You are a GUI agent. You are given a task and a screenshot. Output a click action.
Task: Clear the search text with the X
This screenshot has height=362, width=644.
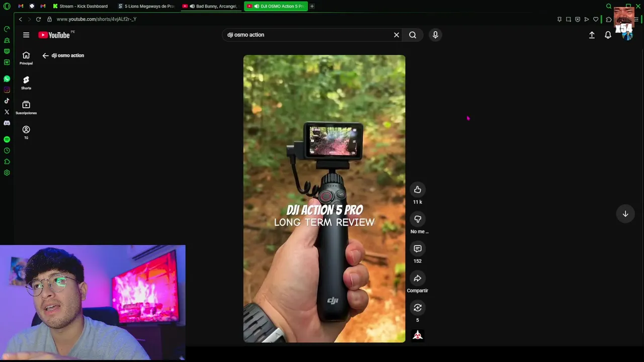tap(396, 35)
